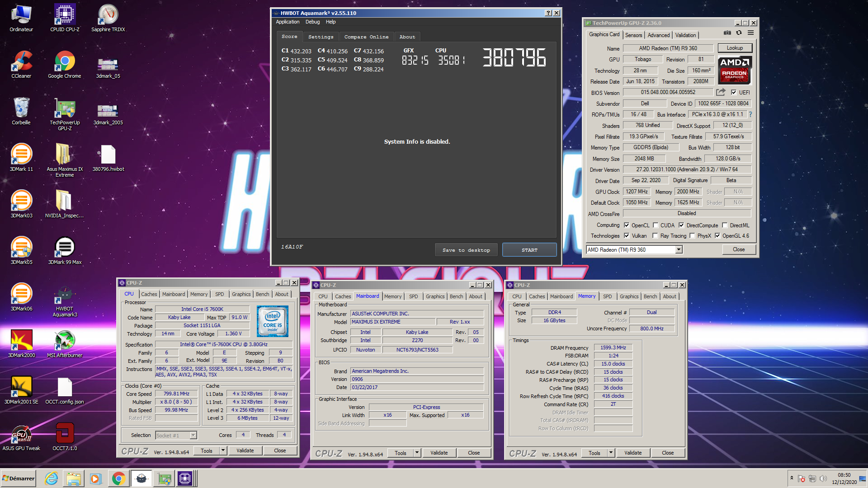
Task: Open 3DMark 11 desktop shortcut
Action: [x=21, y=158]
